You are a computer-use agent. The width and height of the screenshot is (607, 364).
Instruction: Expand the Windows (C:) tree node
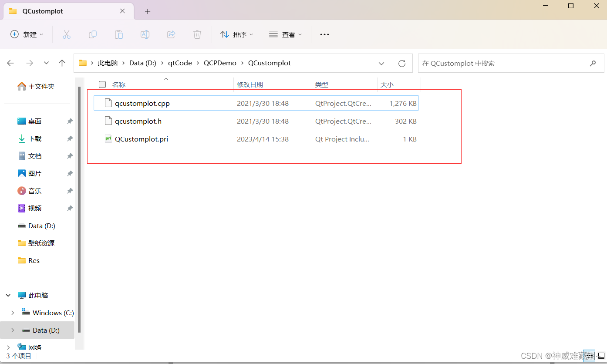click(13, 313)
